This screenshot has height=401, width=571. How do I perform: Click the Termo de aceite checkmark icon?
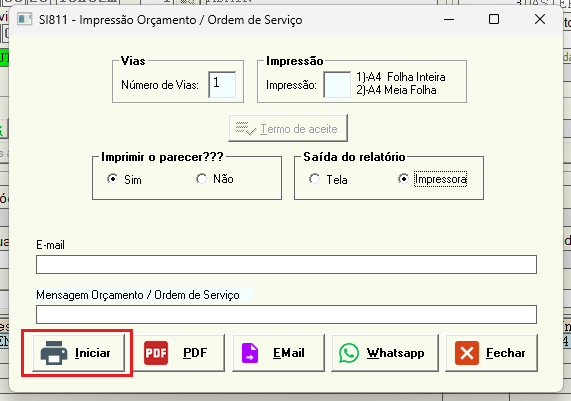pos(246,129)
